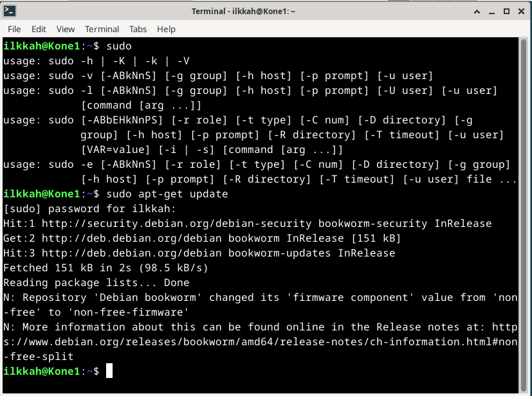This screenshot has height=396, width=532.
Task: Open the Terminal menu
Action: [x=102, y=29]
